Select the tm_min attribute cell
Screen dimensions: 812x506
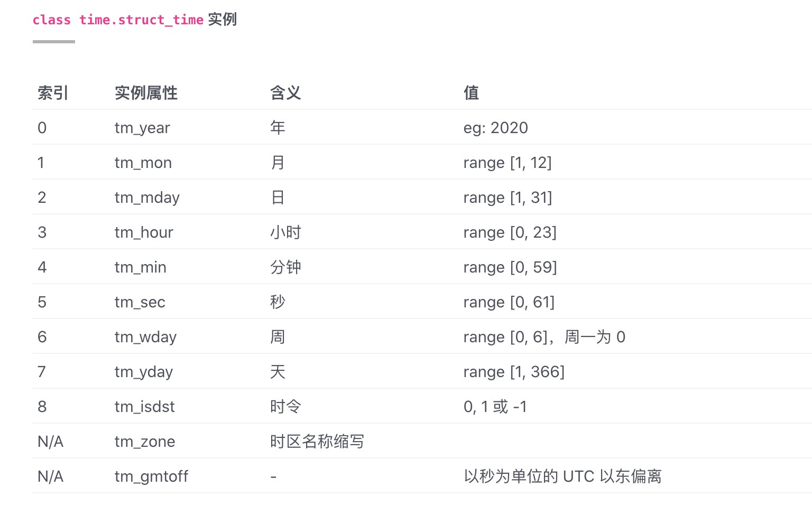point(141,267)
